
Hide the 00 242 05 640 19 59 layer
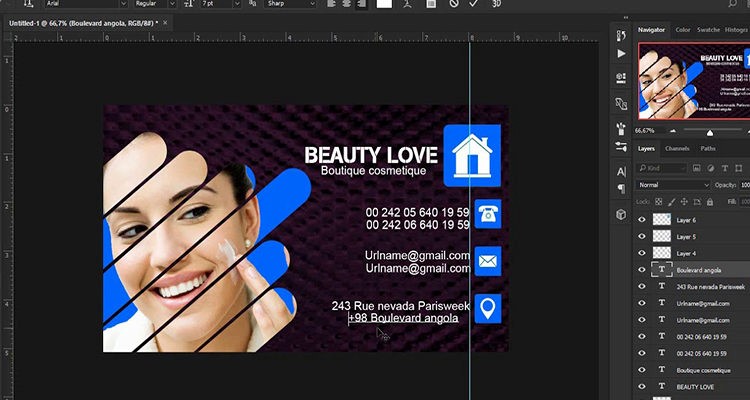[x=642, y=353]
